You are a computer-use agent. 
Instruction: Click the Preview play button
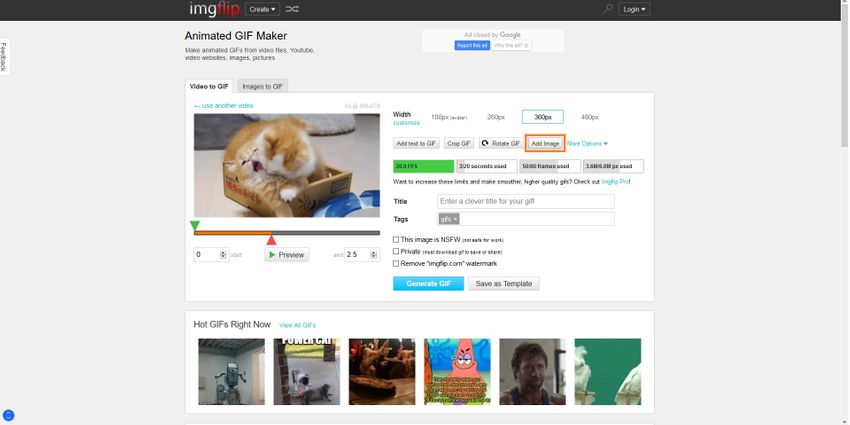(x=287, y=255)
